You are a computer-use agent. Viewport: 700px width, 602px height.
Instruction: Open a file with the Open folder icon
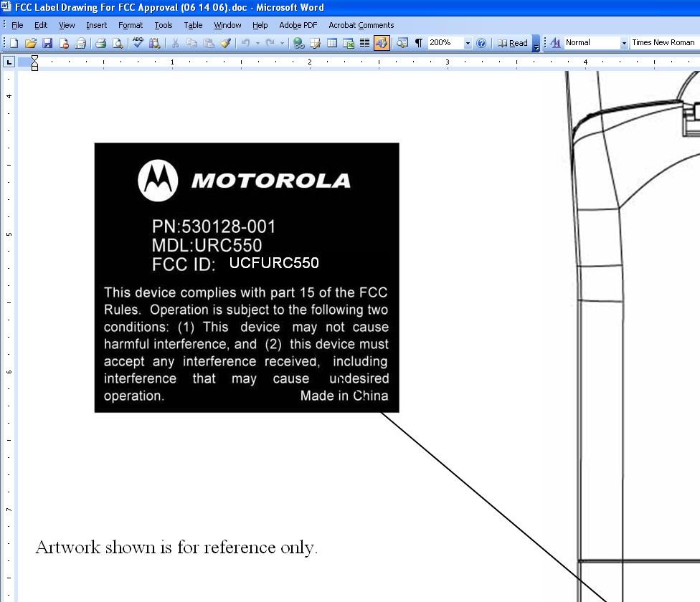click(x=30, y=43)
